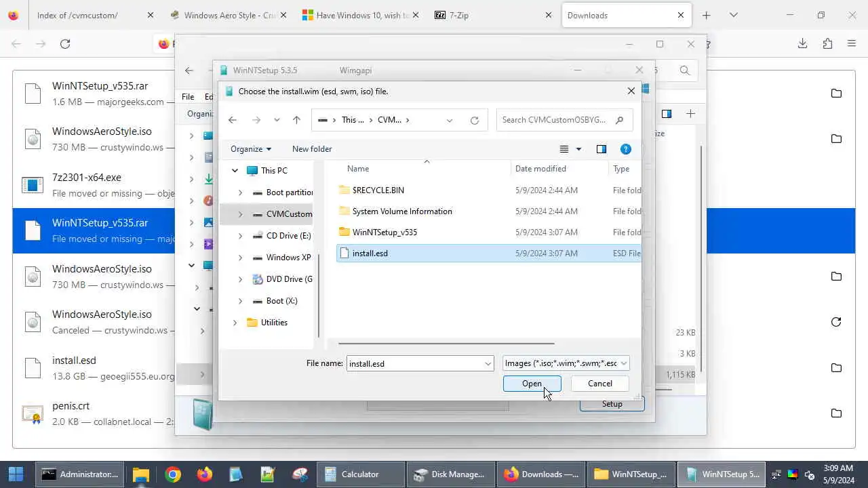This screenshot has width=868, height=488.
Task: Switch to Have Windows 10 browser tab
Action: [x=360, y=15]
